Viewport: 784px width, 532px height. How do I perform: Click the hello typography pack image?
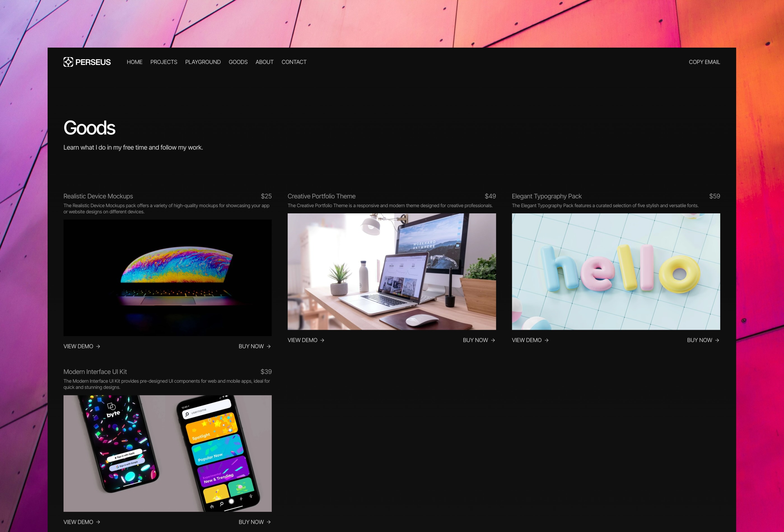616,272
